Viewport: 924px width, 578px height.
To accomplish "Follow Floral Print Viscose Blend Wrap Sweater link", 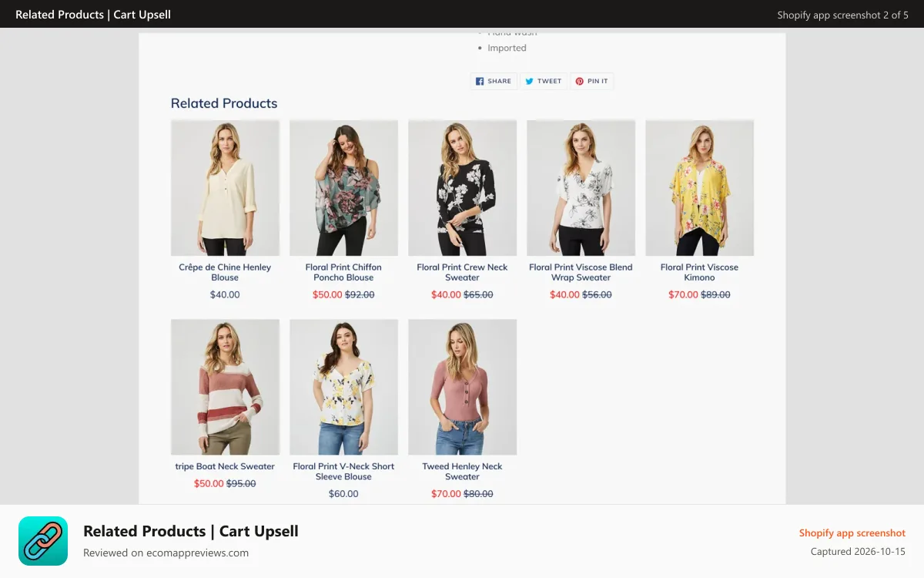I will (x=581, y=272).
